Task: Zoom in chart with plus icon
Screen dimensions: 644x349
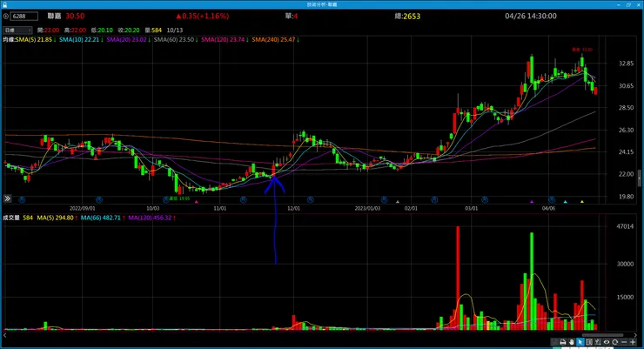Action: coord(633,342)
